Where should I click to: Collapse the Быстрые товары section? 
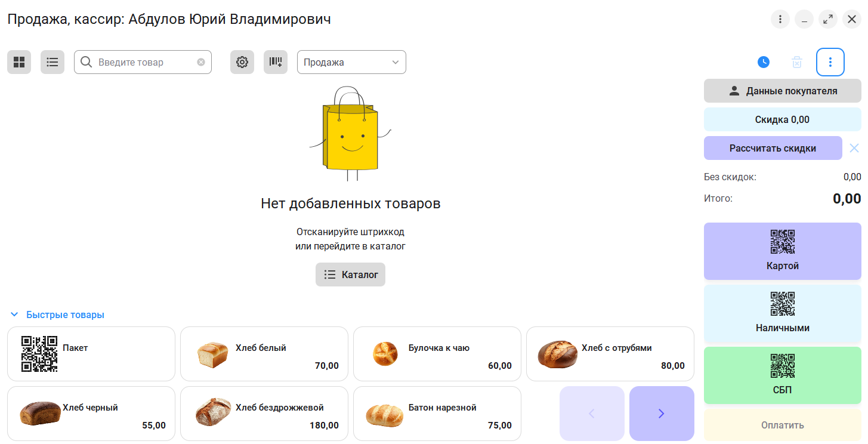click(x=15, y=314)
